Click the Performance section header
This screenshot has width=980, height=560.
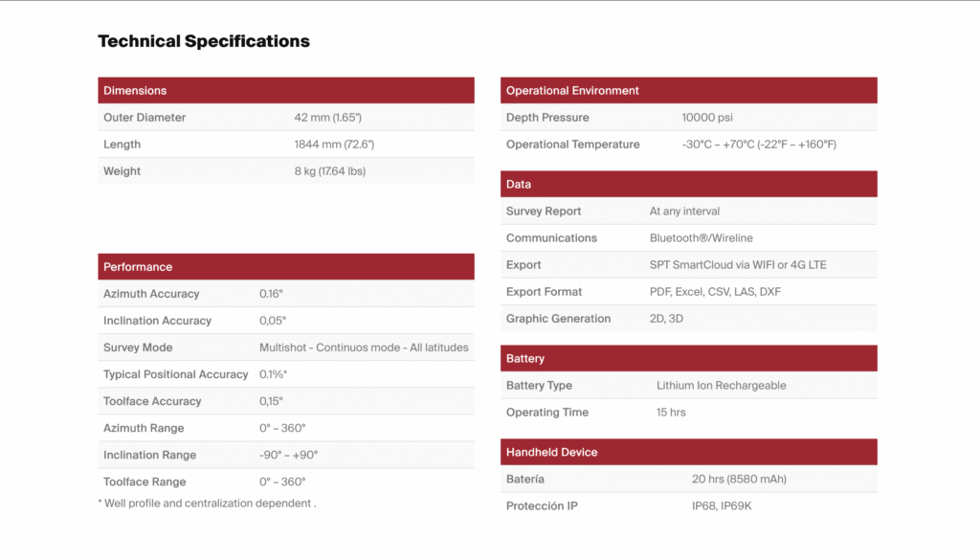coord(138,267)
